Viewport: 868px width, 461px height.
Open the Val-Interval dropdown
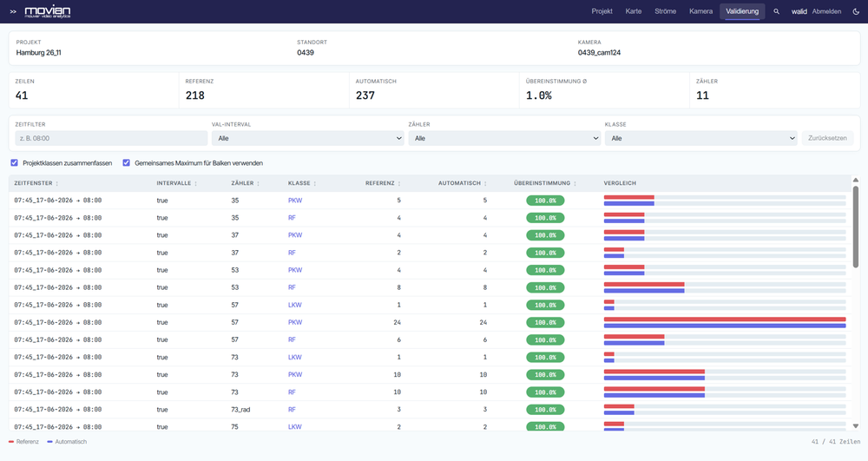pos(308,138)
